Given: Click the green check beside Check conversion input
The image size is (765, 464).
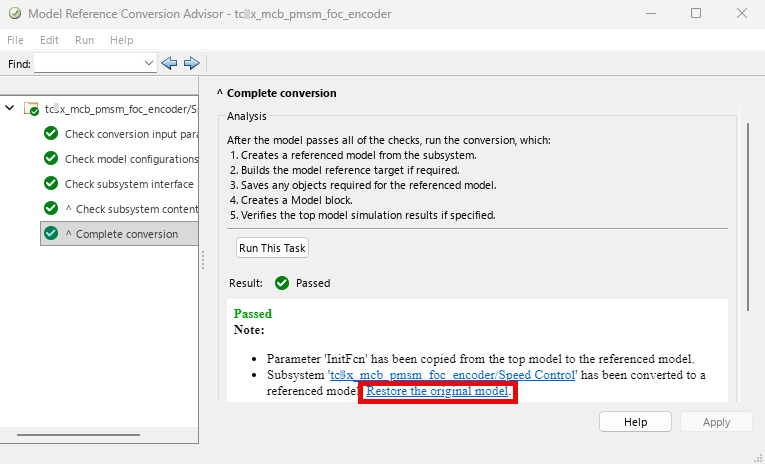Looking at the screenshot, I should (51, 133).
